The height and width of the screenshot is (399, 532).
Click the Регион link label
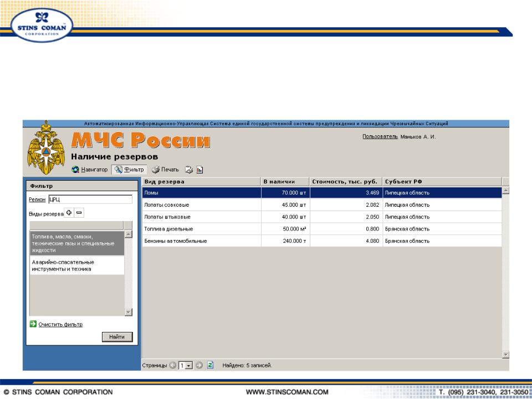point(37,199)
